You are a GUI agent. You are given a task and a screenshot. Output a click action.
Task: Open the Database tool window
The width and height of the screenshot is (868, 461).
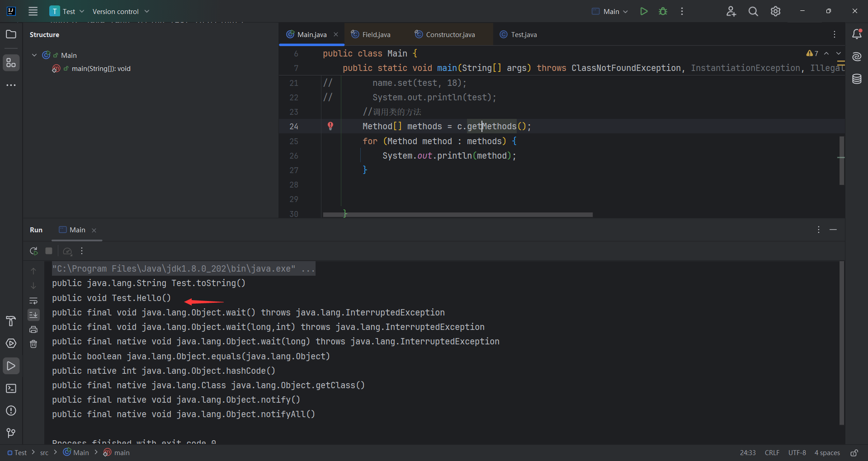(857, 79)
